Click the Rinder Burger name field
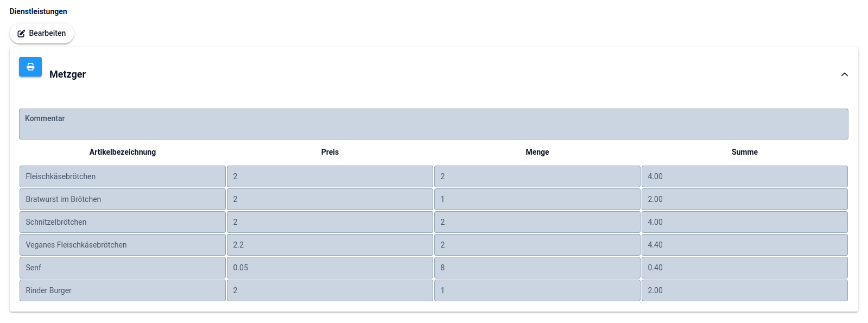This screenshot has width=868, height=323. click(123, 290)
